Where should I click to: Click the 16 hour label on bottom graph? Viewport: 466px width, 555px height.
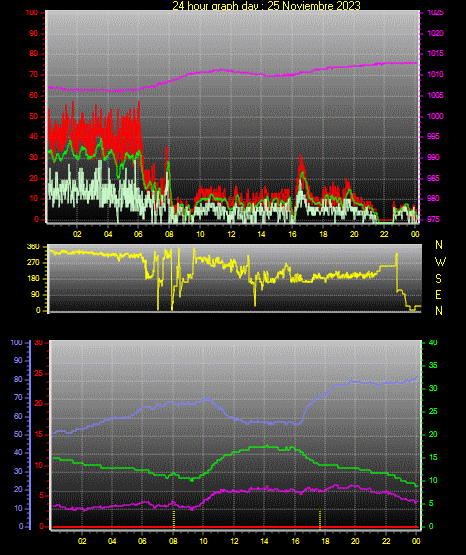(295, 541)
